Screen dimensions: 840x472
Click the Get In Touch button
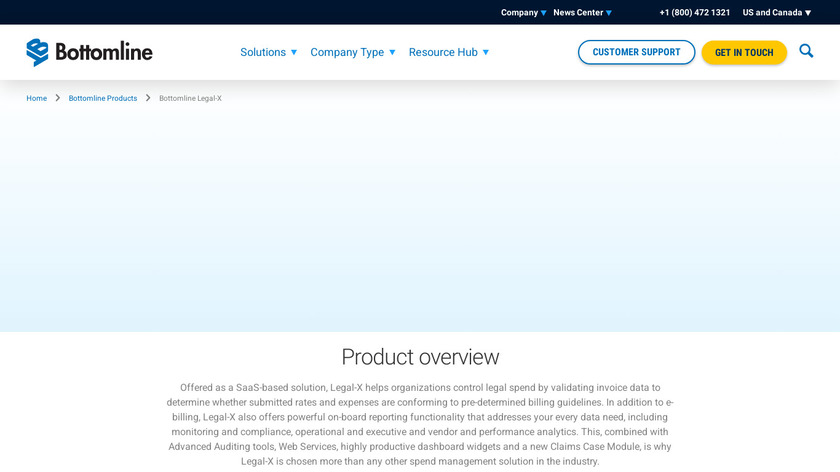point(744,53)
